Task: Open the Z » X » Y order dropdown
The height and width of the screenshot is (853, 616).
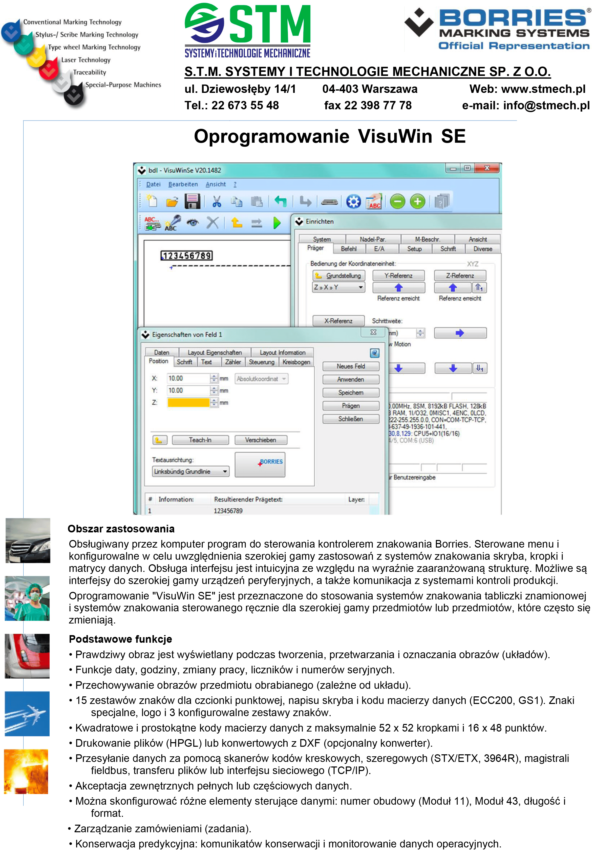Action: tap(338, 287)
